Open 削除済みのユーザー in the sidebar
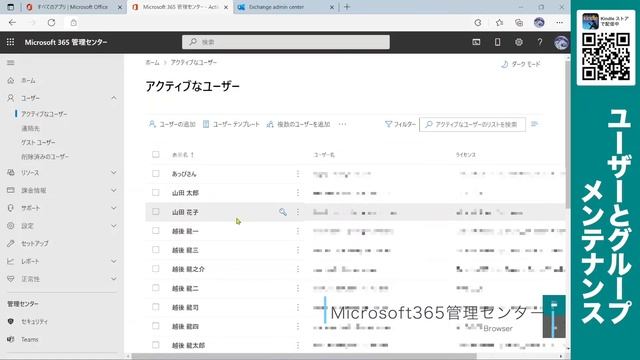 click(x=45, y=157)
